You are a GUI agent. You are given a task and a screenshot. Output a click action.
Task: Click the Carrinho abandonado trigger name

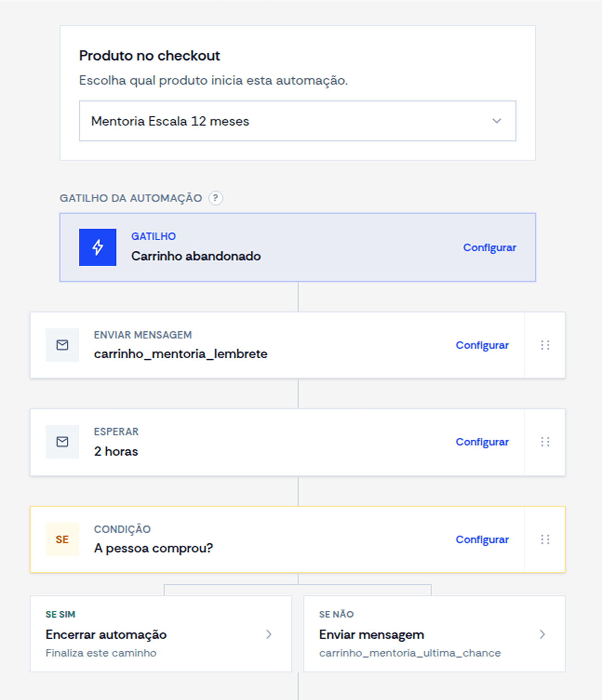point(196,256)
